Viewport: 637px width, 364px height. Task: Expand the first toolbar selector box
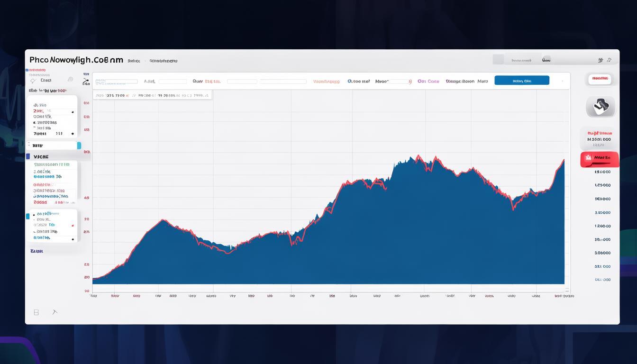[117, 82]
